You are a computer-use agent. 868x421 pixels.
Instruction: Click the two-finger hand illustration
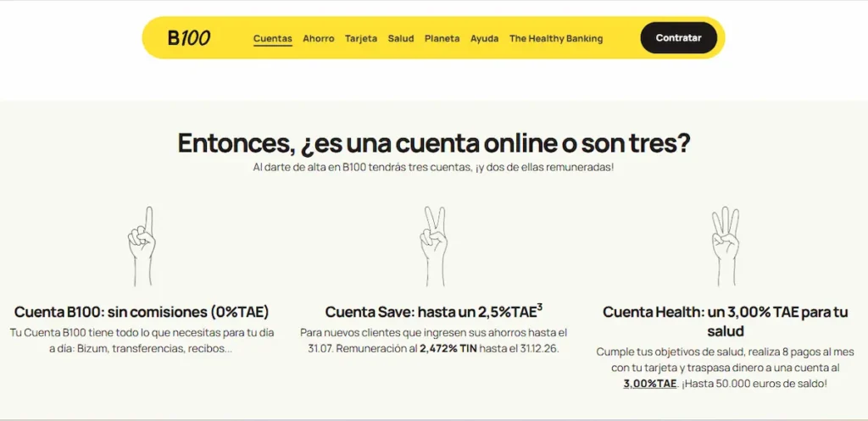click(x=433, y=247)
